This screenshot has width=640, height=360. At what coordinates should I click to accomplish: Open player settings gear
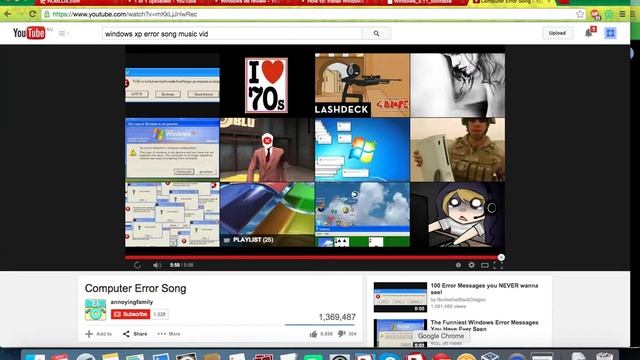click(x=471, y=265)
